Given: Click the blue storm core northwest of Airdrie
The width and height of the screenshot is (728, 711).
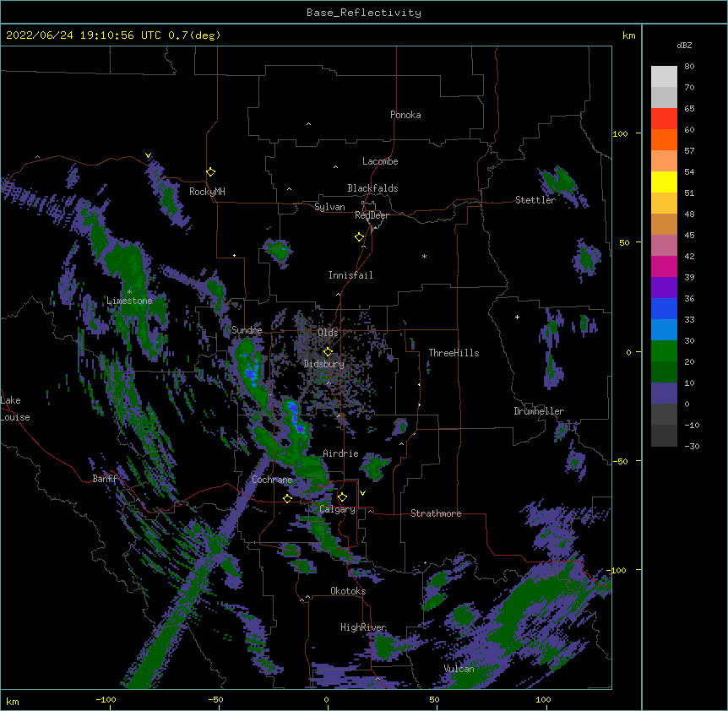Looking at the screenshot, I should tap(295, 416).
